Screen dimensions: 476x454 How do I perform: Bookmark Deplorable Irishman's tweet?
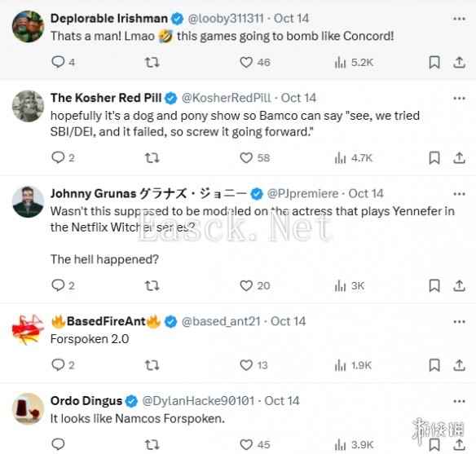tap(434, 62)
